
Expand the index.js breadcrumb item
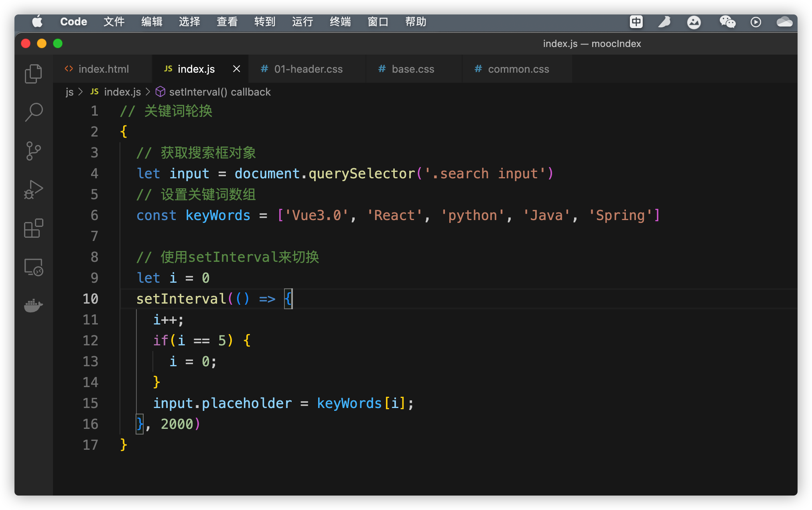[x=122, y=92]
